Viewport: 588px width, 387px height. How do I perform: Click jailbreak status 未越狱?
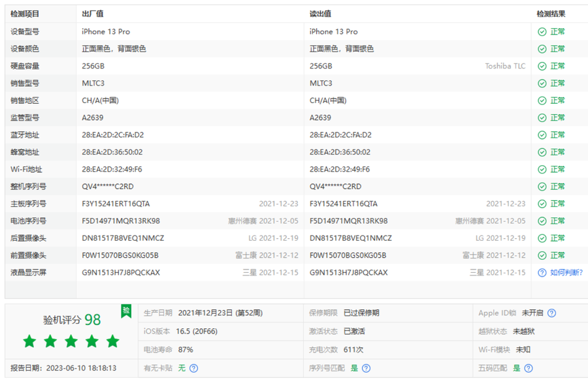(x=524, y=332)
